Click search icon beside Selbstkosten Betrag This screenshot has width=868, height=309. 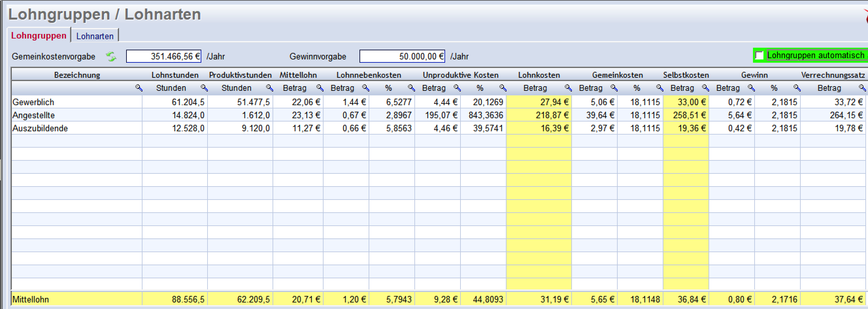coord(705,88)
